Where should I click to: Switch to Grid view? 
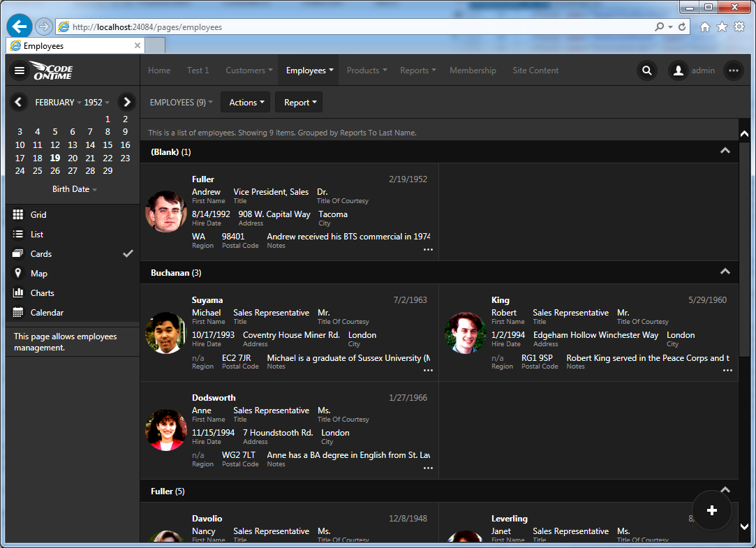click(x=73, y=214)
